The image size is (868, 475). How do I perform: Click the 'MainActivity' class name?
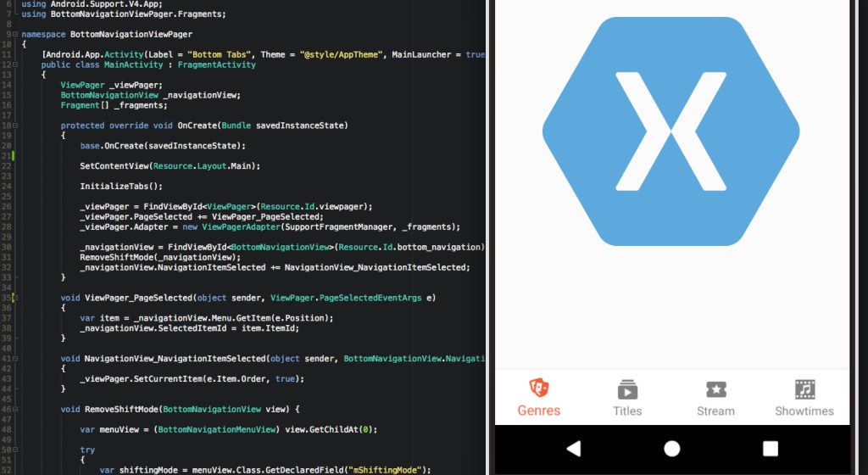click(133, 64)
